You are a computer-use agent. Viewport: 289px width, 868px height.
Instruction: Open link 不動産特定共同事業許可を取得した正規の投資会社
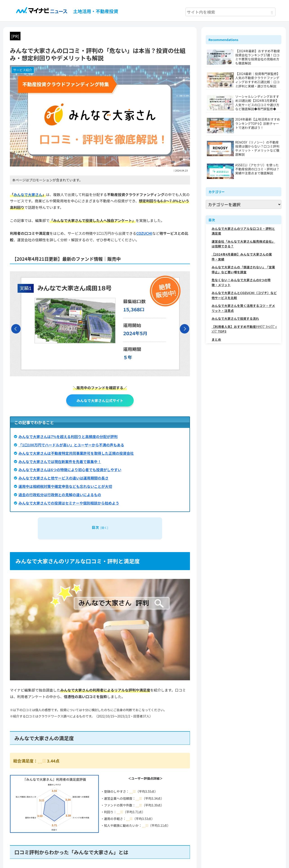click(76, 454)
